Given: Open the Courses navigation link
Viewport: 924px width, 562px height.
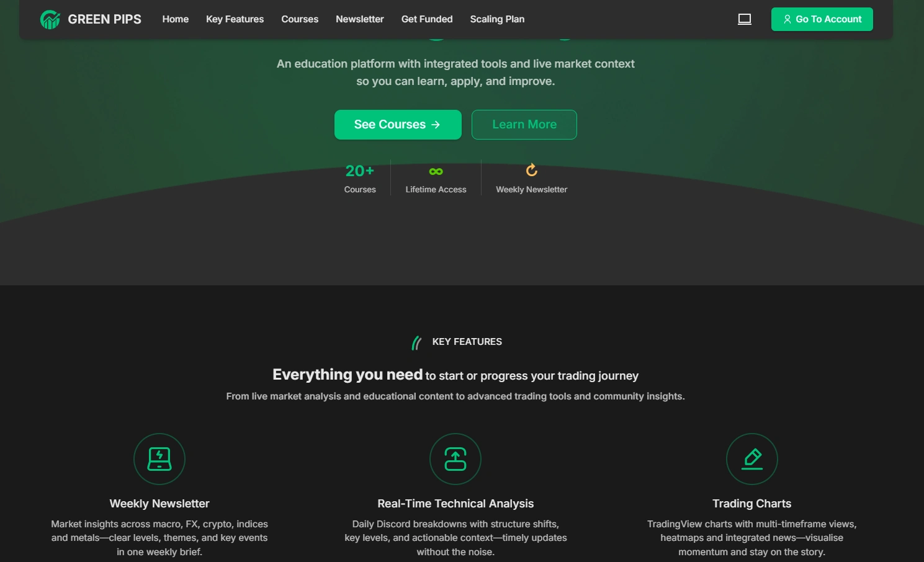Looking at the screenshot, I should [300, 19].
